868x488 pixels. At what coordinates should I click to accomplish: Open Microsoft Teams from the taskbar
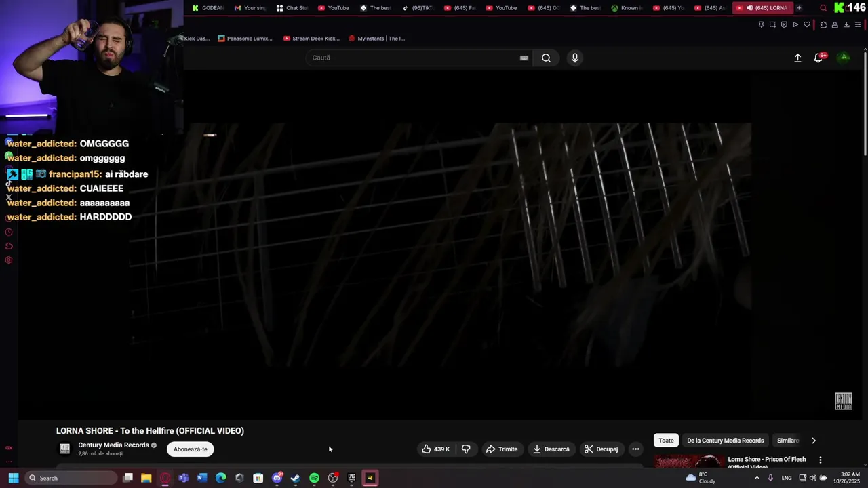click(183, 478)
